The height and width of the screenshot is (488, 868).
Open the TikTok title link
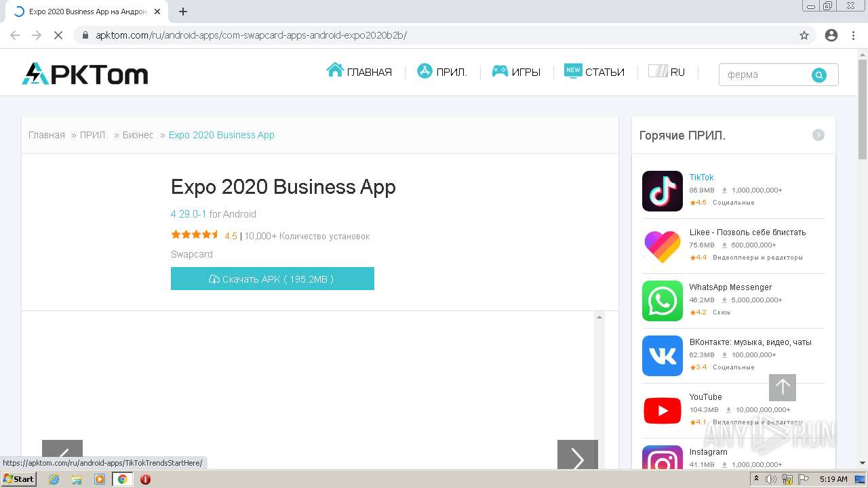(x=701, y=178)
